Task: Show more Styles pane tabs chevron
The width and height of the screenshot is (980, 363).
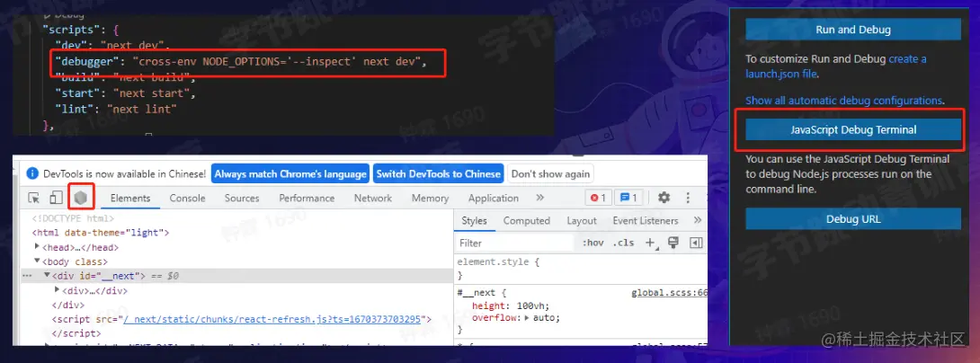Action: pyautogui.click(x=698, y=220)
